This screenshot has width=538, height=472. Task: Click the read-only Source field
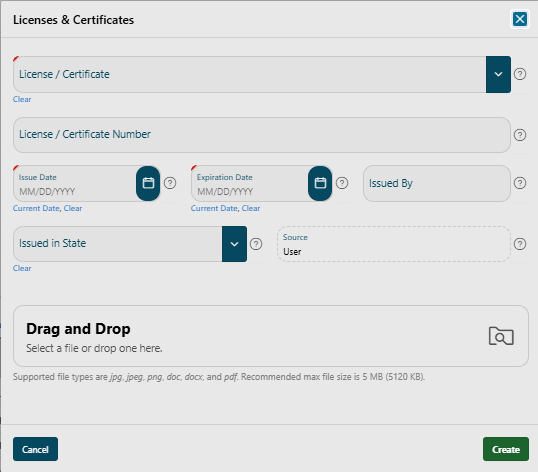click(394, 244)
